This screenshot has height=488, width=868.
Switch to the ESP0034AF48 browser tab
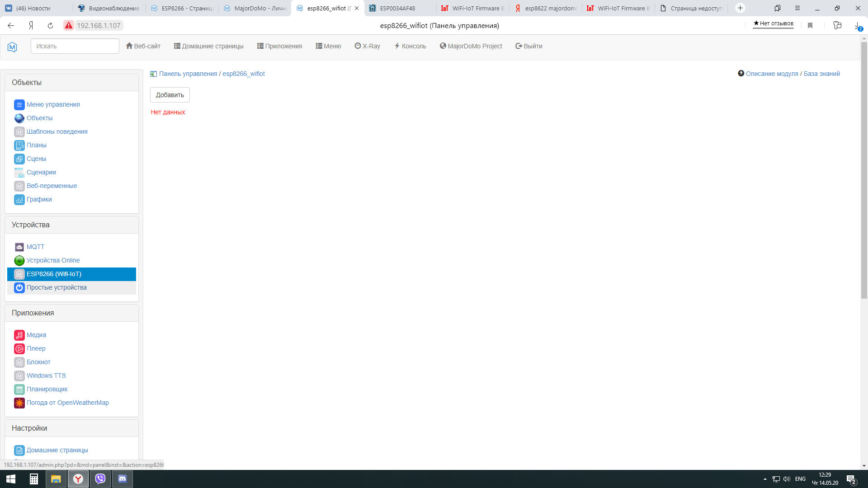pos(398,8)
